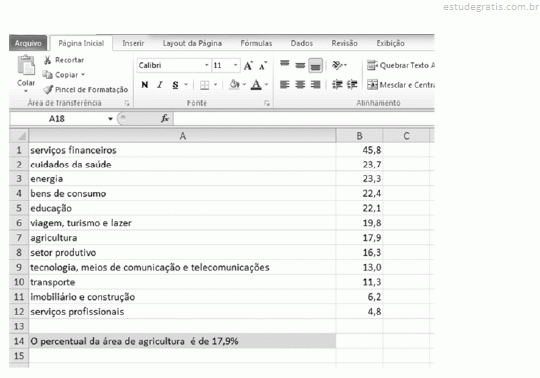
Task: Open borders dropdown arrow
Action: [x=215, y=85]
